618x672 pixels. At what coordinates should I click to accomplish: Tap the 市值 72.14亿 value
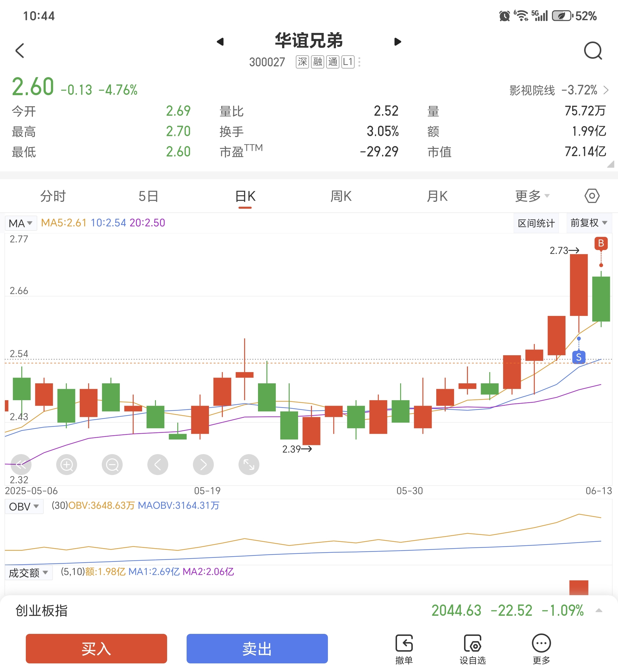[x=585, y=152]
